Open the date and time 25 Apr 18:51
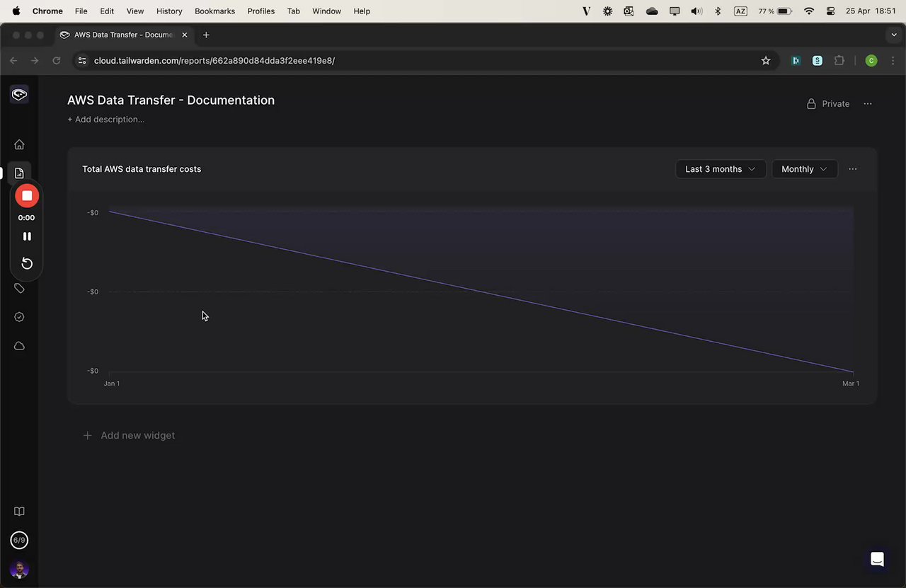Image resolution: width=906 pixels, height=588 pixels. 871,11
